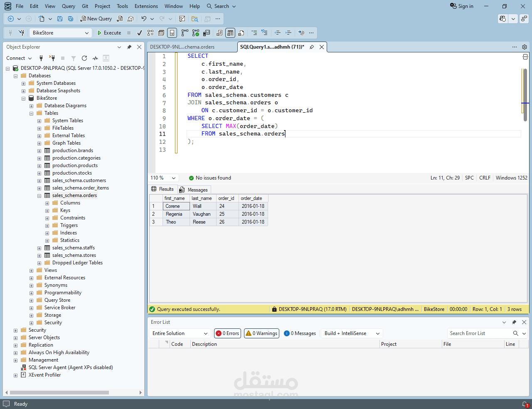Open Activity Monitor from Object Explorer toolbar
The image size is (532, 409).
pyautogui.click(x=95, y=58)
